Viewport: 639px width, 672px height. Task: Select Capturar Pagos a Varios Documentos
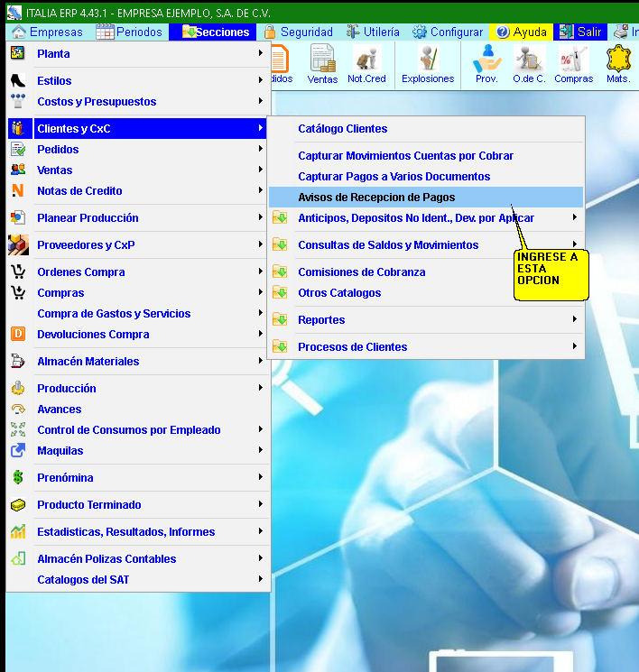coord(394,177)
